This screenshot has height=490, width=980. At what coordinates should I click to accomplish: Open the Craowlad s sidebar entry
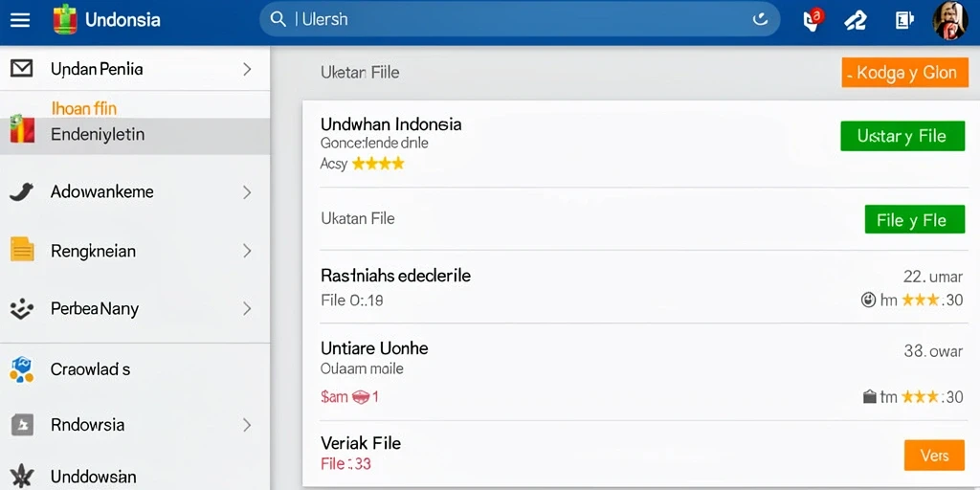(x=135, y=369)
